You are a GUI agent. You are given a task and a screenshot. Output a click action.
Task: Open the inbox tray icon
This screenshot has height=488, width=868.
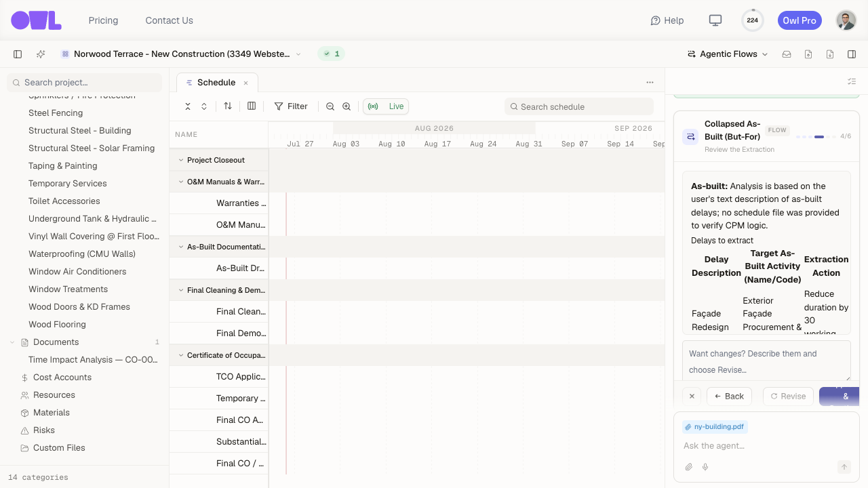coord(787,54)
